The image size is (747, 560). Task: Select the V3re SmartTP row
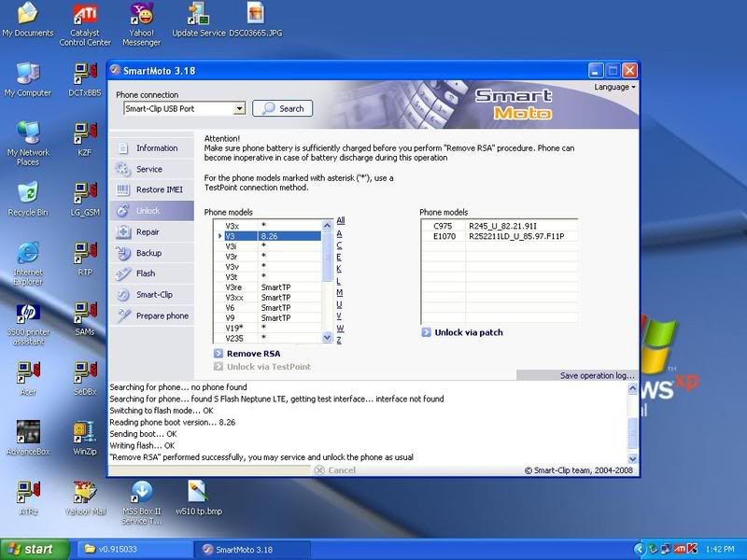[268, 287]
